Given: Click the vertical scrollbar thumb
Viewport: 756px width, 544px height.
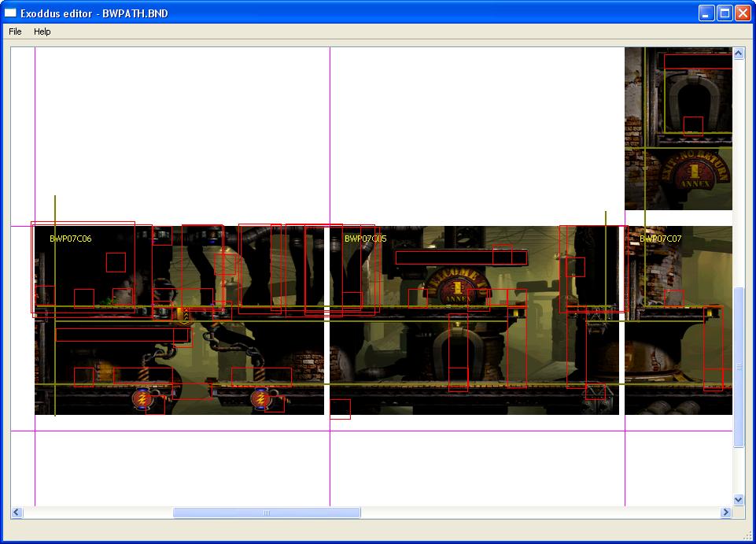Looking at the screenshot, I should point(738,366).
